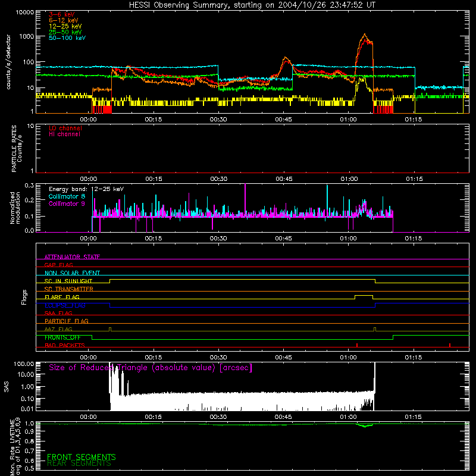Click the PARTICLE_FLAG label

(x=67, y=321)
